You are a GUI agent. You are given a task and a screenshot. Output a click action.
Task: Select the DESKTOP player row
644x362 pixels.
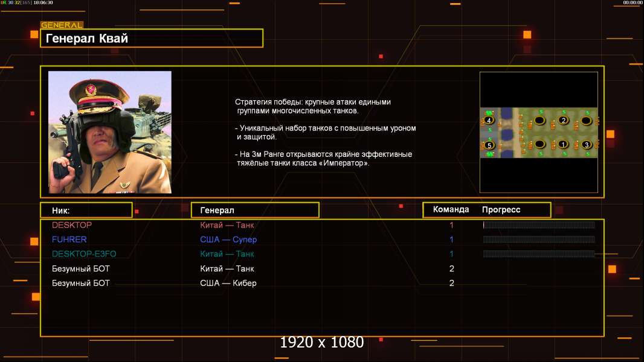pos(322,224)
